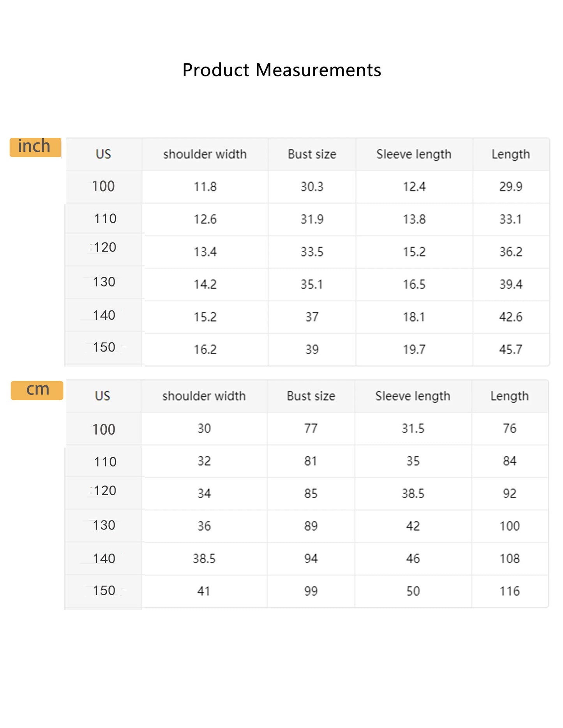Screen dimensions: 563x728
Task: Select the 19.7 sleeve length cell
Action: point(414,350)
